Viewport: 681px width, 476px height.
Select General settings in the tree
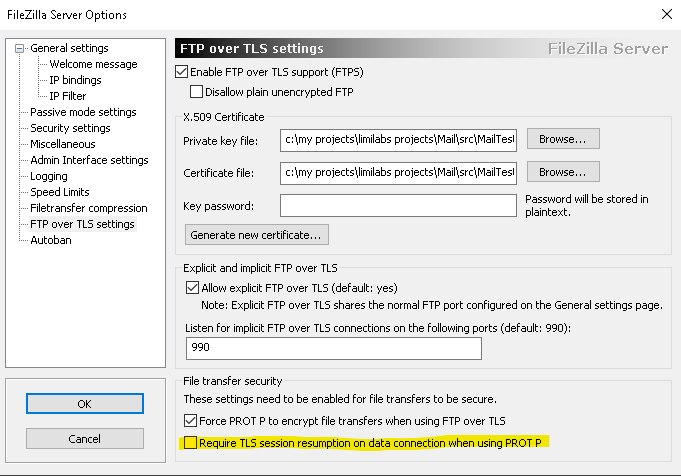point(69,48)
